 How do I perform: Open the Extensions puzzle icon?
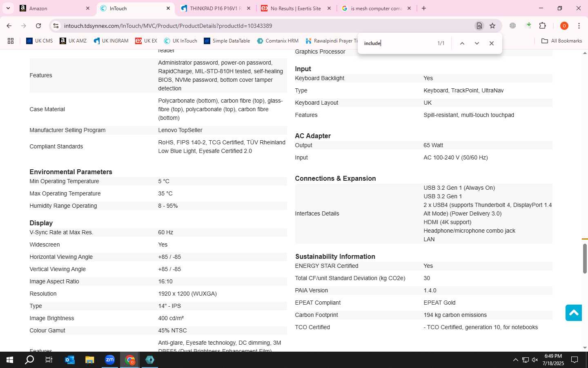coord(542,26)
